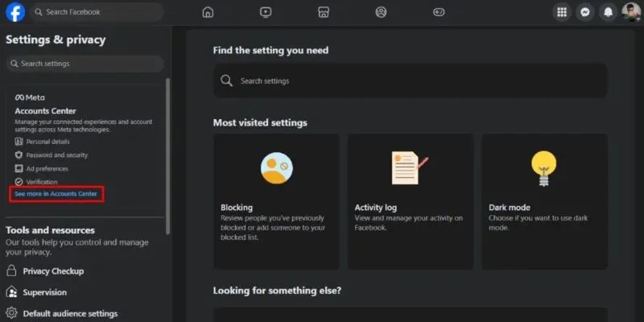The width and height of the screenshot is (644, 322).
Task: Open the Groups icon in top navigation
Action: [381, 12]
